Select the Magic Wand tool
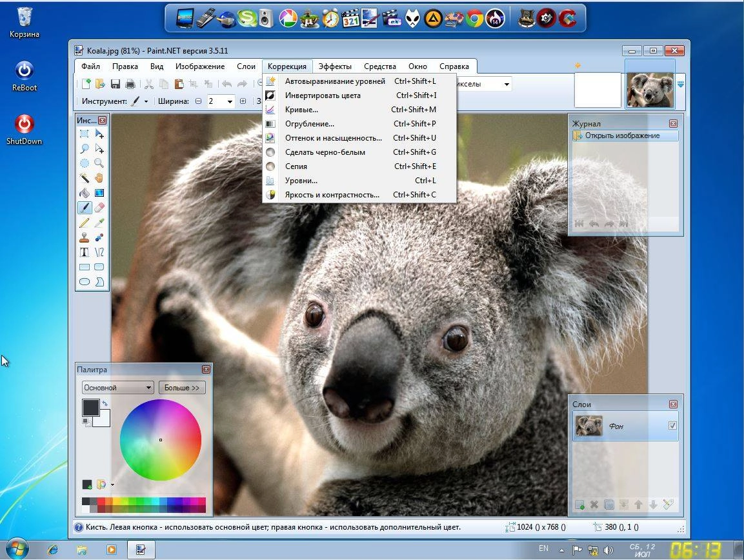The image size is (744, 560). click(x=85, y=177)
